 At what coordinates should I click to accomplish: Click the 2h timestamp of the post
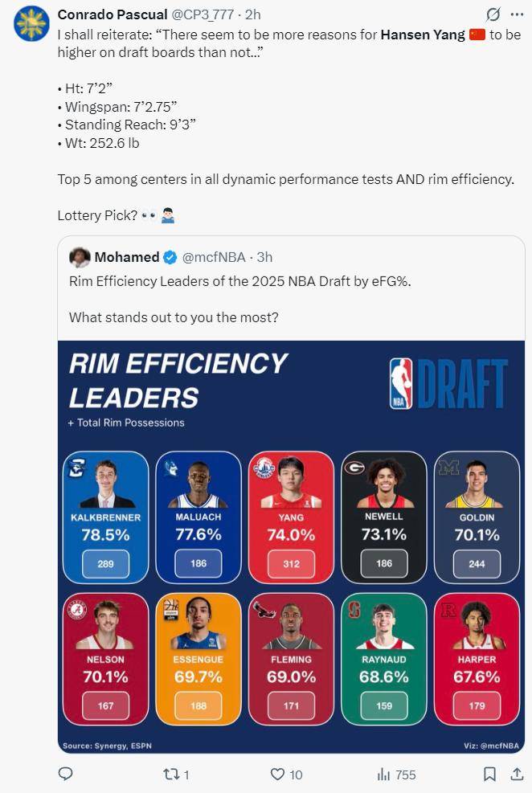click(253, 14)
